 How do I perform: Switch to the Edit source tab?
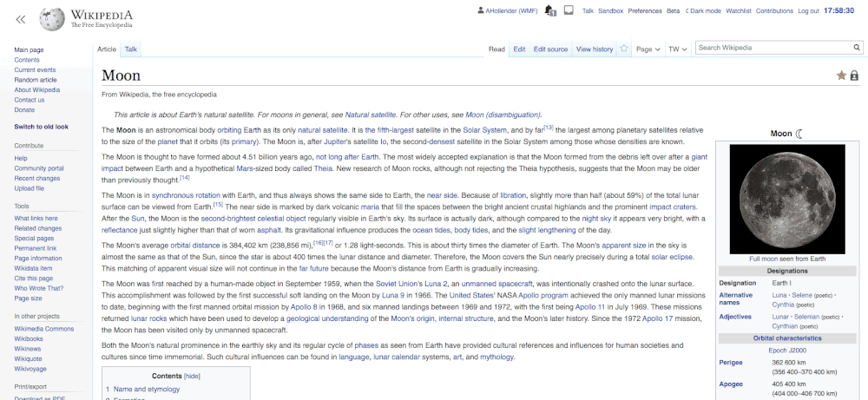[550, 49]
